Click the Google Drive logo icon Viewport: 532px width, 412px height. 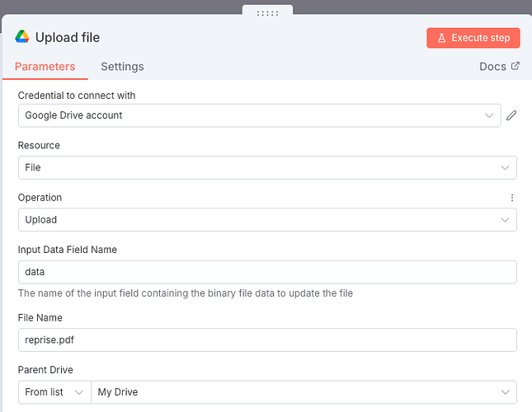22,37
